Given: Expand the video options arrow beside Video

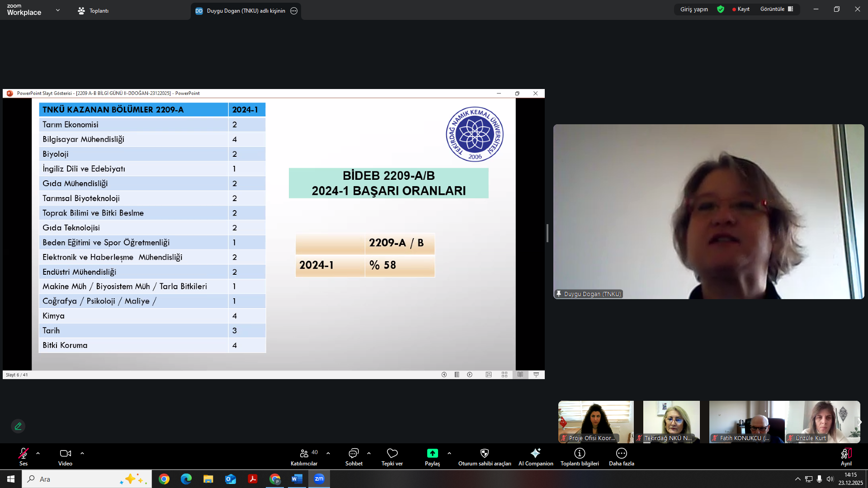Looking at the screenshot, I should tap(82, 453).
